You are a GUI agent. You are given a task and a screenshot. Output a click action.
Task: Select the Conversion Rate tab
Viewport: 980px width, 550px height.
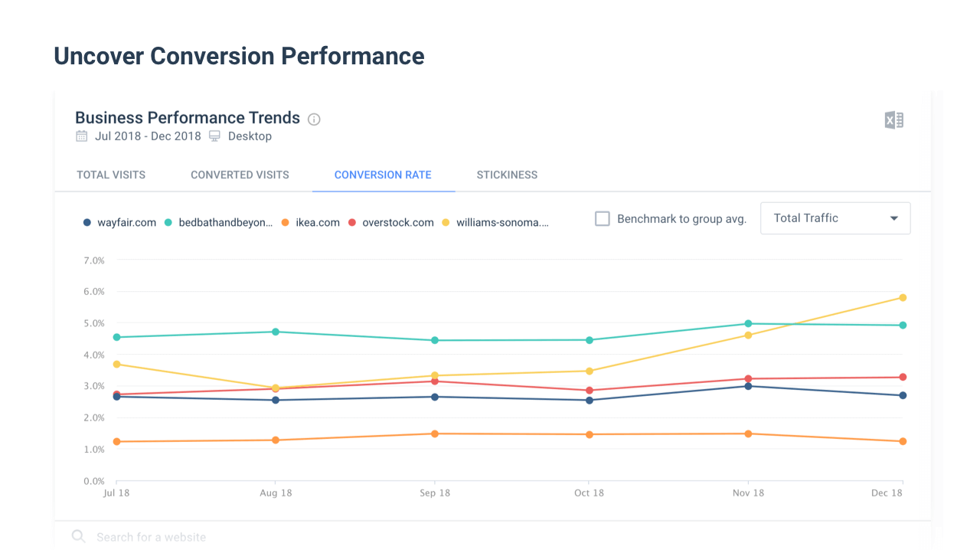(x=383, y=175)
